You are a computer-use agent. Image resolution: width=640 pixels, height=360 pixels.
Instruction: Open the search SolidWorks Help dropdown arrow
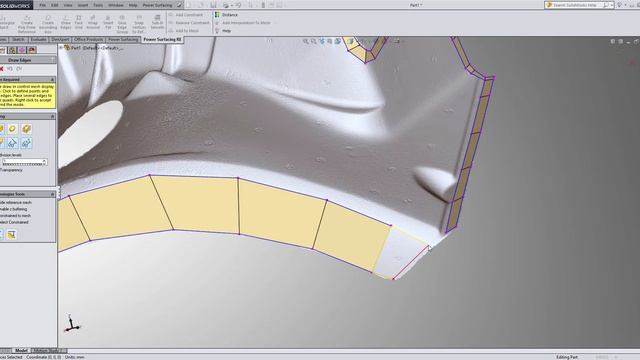click(x=611, y=5)
